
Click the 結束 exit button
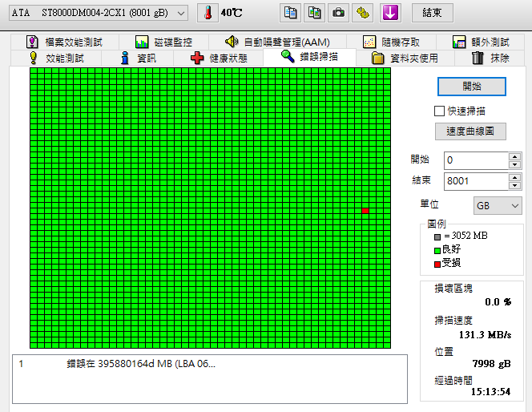433,13
